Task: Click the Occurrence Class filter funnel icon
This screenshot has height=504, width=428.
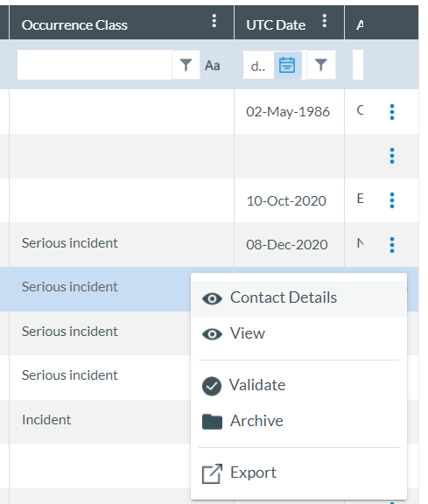Action: click(x=186, y=65)
